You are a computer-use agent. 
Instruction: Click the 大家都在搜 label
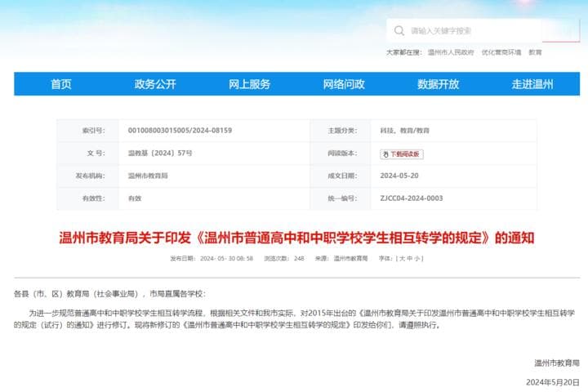(x=404, y=52)
